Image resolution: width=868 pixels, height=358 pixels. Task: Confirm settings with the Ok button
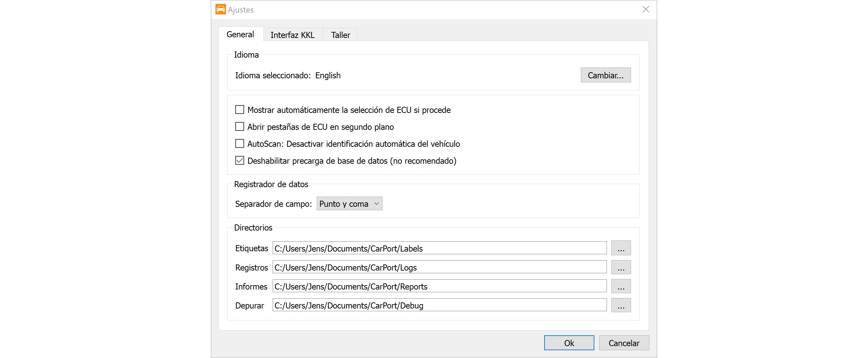pyautogui.click(x=569, y=343)
